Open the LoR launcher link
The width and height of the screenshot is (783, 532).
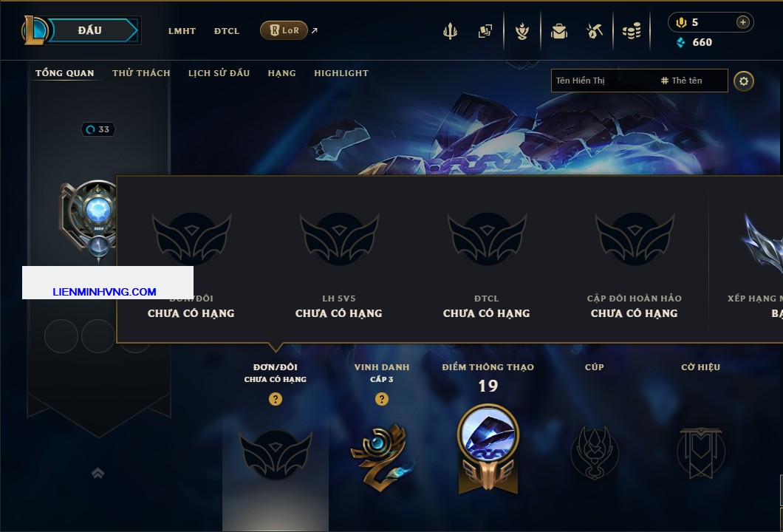tap(284, 30)
